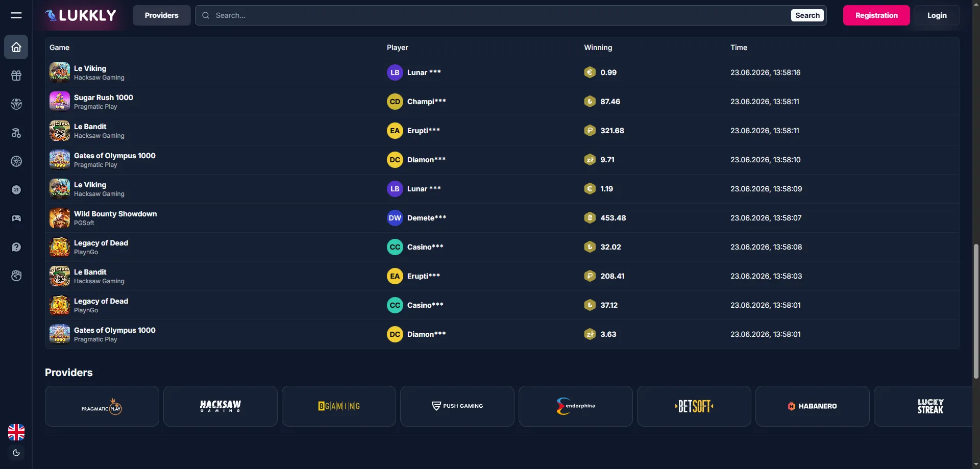Viewport: 980px width, 469px height.
Task: Open the Wild Bounty Showdown game thumbnail
Action: click(x=60, y=218)
